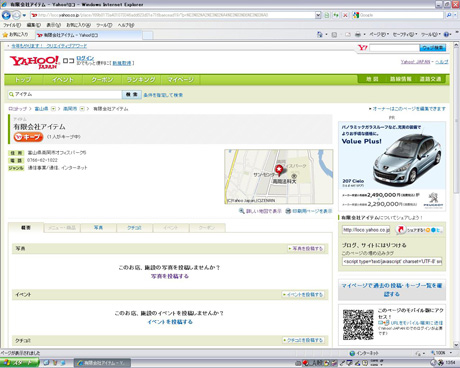Click the magnifier search icon next to Google box
The height and width of the screenshot is (368, 460).
tap(449, 15)
